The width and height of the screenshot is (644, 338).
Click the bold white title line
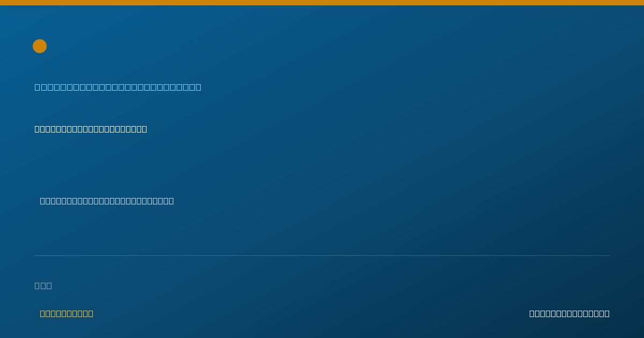91,129
